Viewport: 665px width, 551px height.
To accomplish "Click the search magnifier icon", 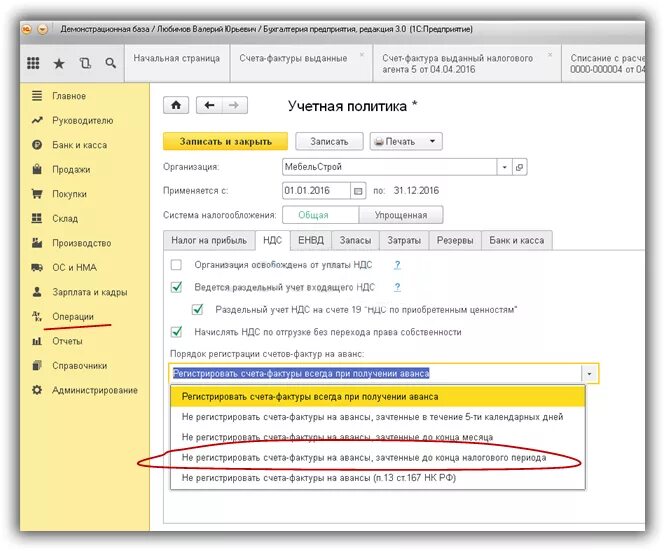I will click(x=111, y=63).
